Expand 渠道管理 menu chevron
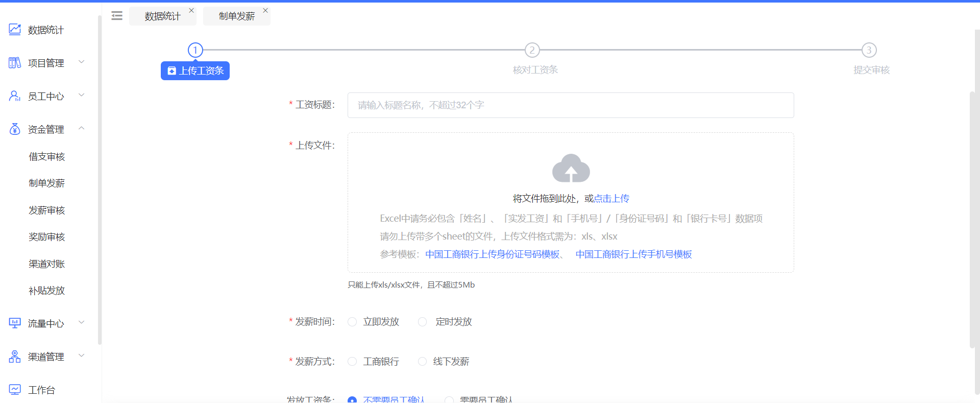This screenshot has height=403, width=980. pos(81,356)
